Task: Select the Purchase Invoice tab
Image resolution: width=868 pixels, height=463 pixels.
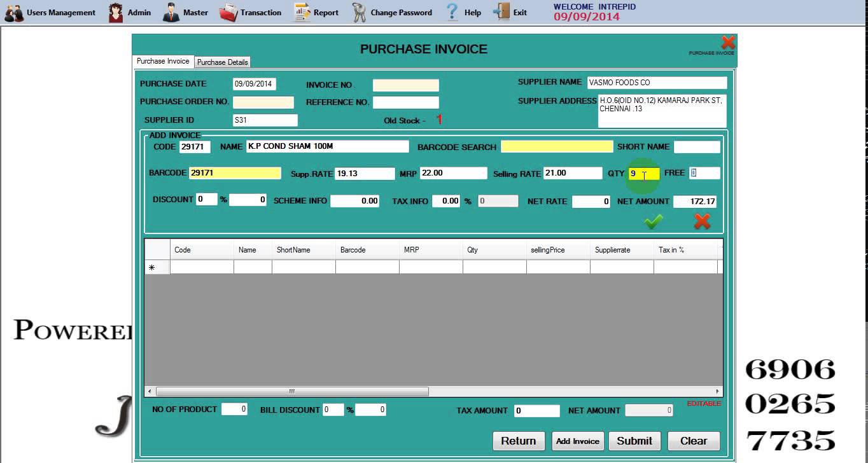Action: point(163,61)
